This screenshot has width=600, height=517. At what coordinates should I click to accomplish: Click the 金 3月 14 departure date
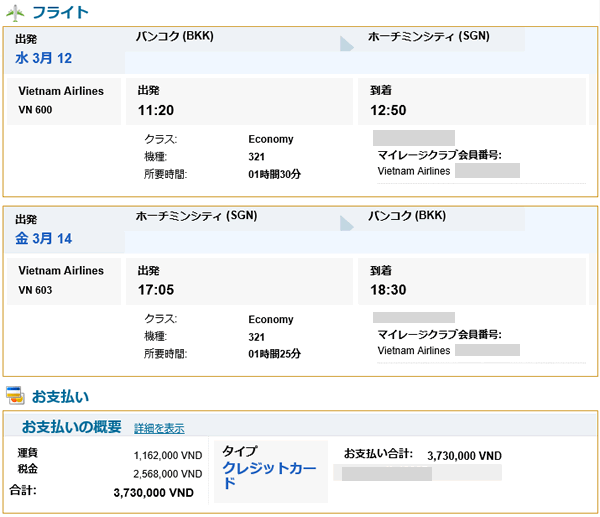point(43,238)
